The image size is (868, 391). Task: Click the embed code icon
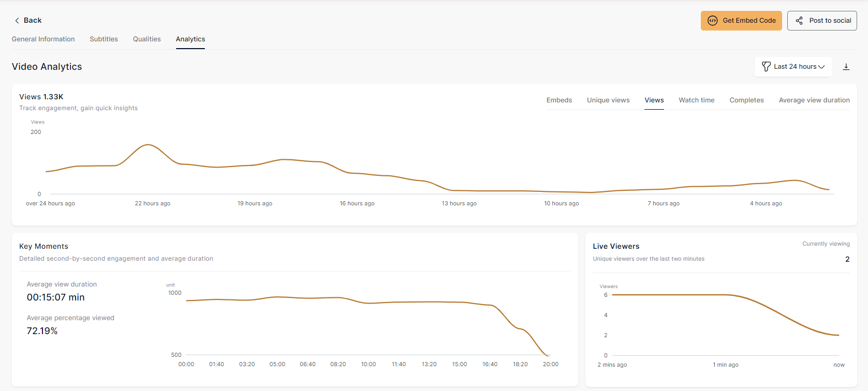pyautogui.click(x=713, y=21)
